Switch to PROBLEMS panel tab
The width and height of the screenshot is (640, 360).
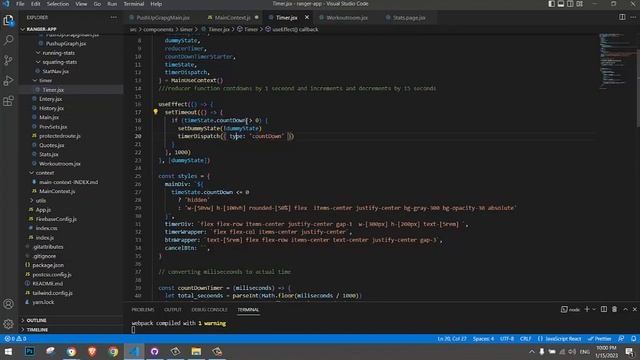pyautogui.click(x=143, y=310)
